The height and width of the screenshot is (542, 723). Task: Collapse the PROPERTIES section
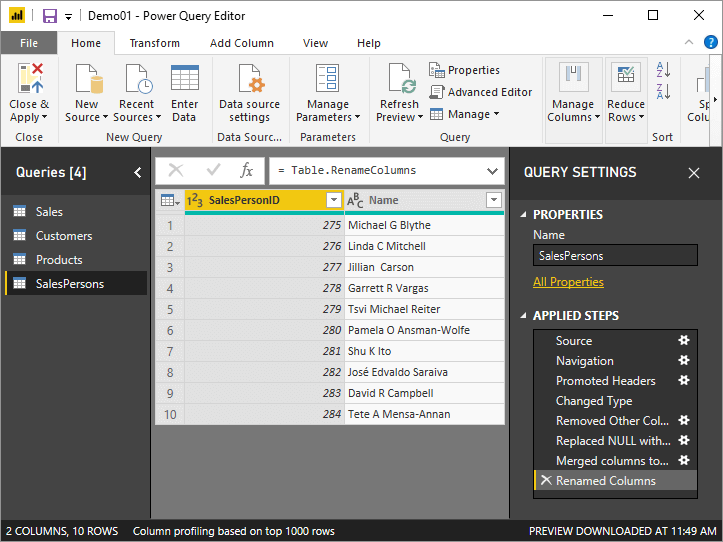(x=523, y=214)
